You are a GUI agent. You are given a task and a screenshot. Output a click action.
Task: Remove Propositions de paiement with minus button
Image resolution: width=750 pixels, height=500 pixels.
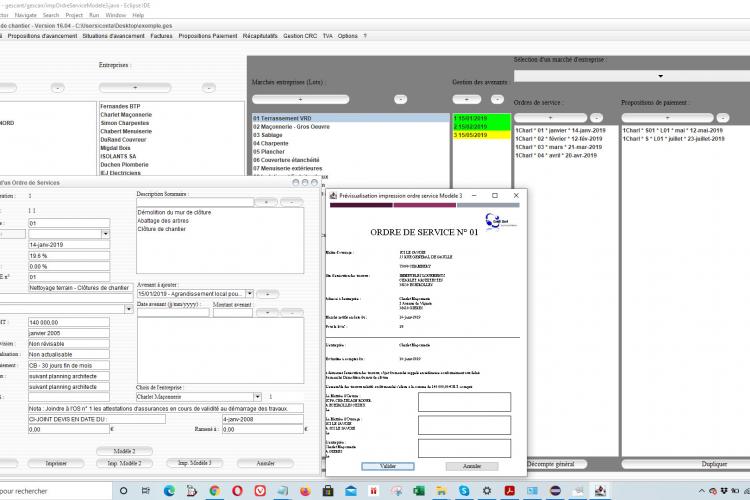(723, 118)
